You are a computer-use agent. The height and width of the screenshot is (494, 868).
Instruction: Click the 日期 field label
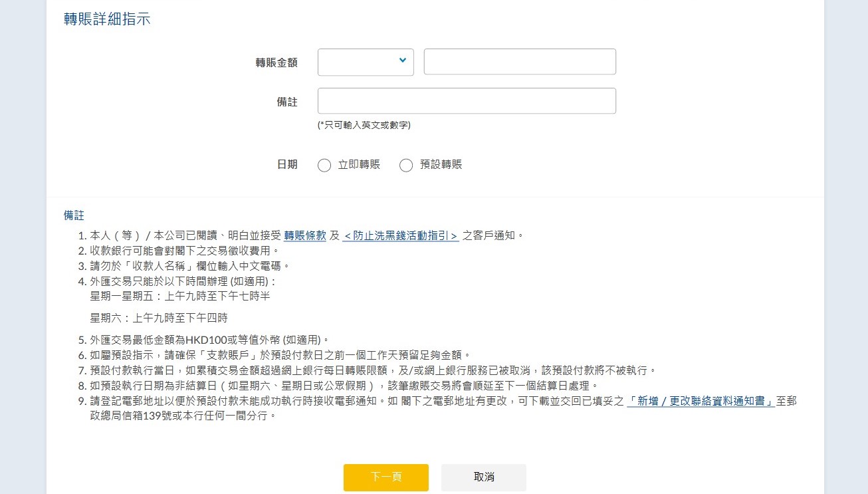point(287,165)
